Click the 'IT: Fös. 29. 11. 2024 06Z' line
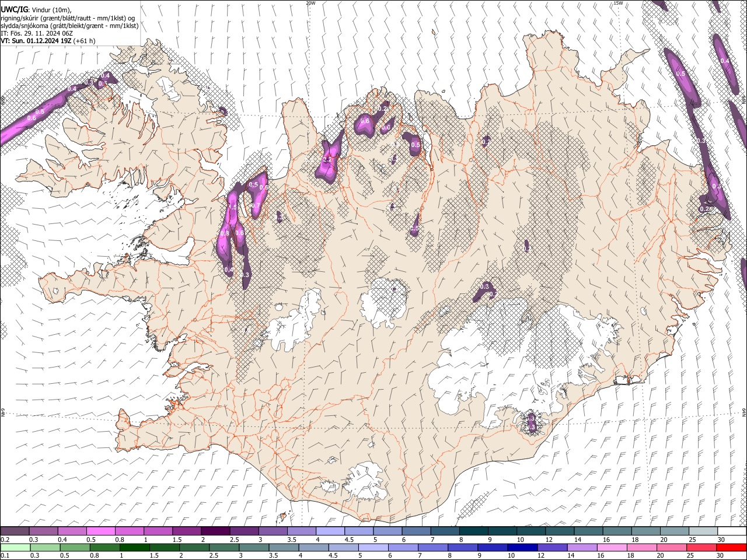The width and height of the screenshot is (747, 560). (x=36, y=33)
